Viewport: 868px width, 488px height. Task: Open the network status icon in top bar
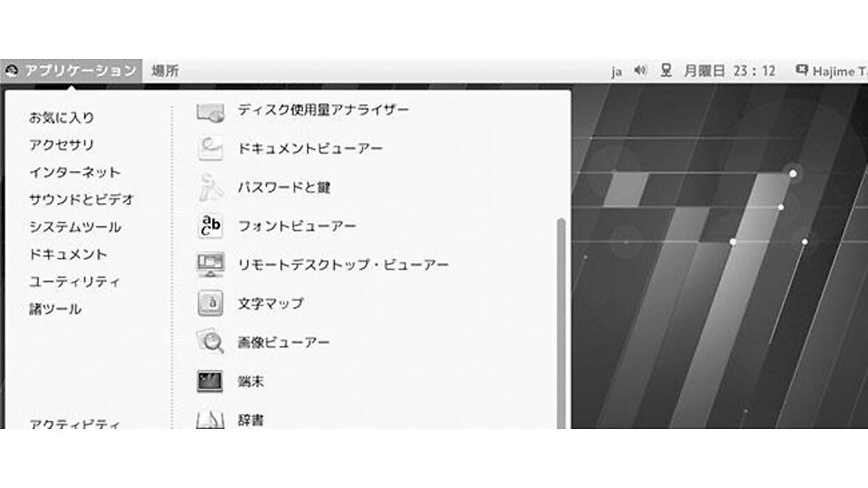pyautogui.click(x=666, y=70)
